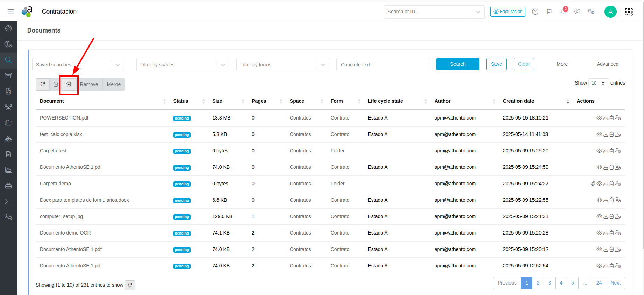This screenshot has width=644, height=295.
Task: Open the apps grid launcher icon
Action: coord(629,12)
